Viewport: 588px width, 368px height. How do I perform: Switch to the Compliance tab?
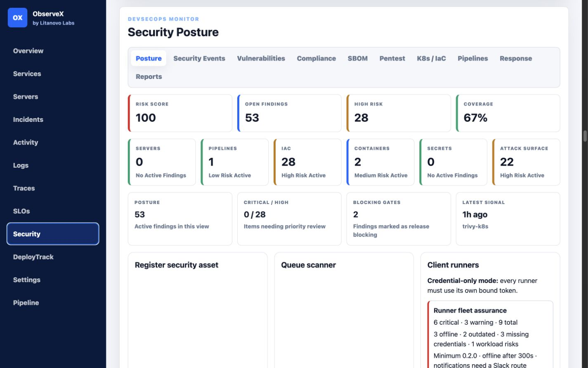tap(316, 58)
